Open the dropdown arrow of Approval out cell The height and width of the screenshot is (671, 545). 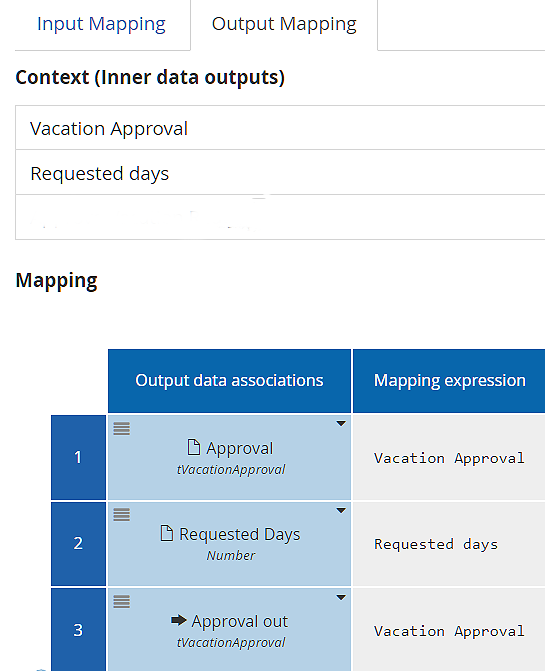341,598
